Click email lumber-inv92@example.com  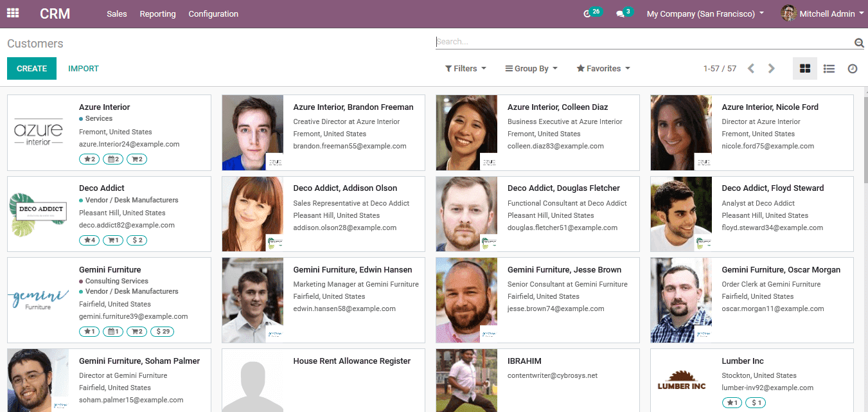[x=767, y=388]
